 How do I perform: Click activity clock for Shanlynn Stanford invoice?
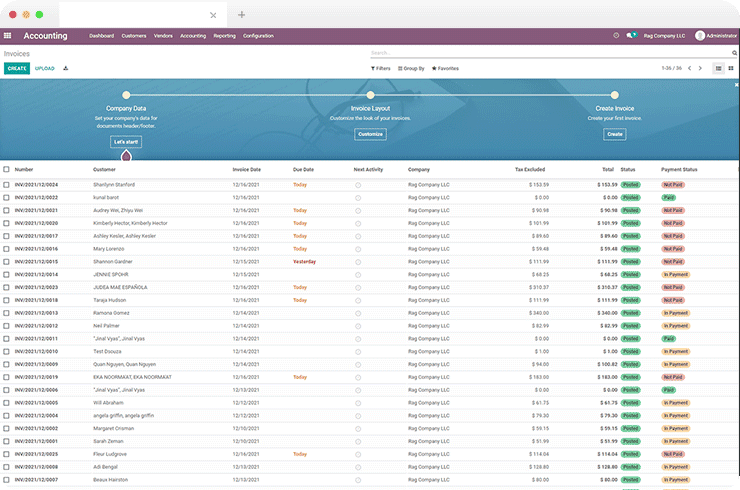(x=358, y=185)
